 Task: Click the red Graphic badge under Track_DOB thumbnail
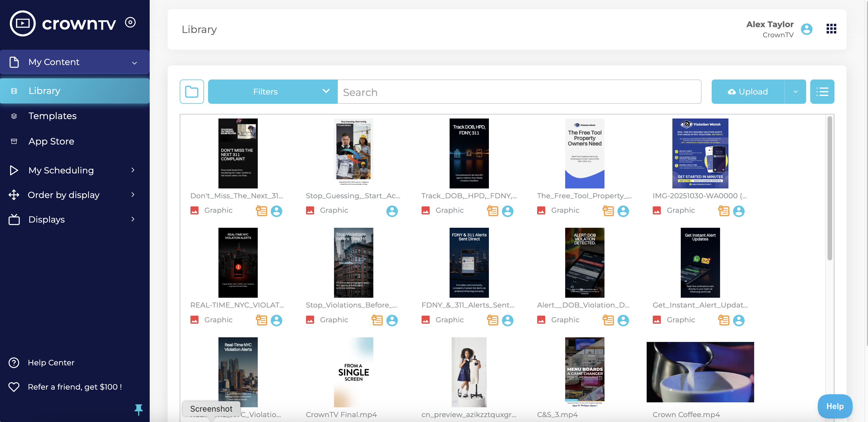point(426,210)
